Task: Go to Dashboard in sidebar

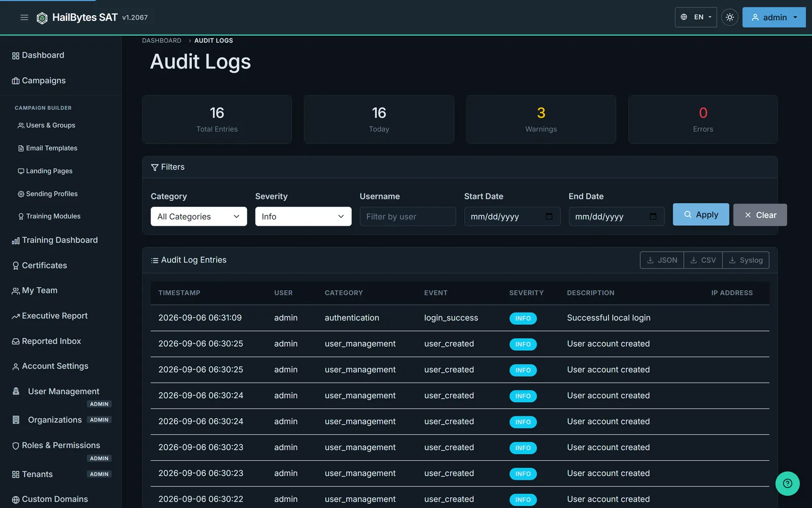Action: (x=38, y=55)
